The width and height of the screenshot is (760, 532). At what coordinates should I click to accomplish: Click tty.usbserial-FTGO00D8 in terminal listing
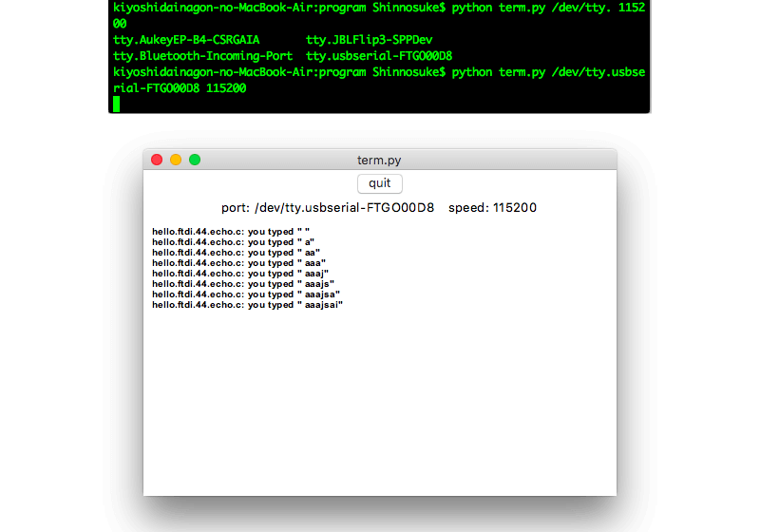pos(379,56)
